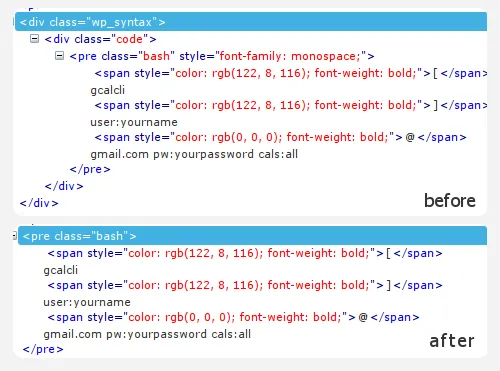Select the "@" span row in before panel
The height and width of the screenshot is (371, 500).
(280, 137)
